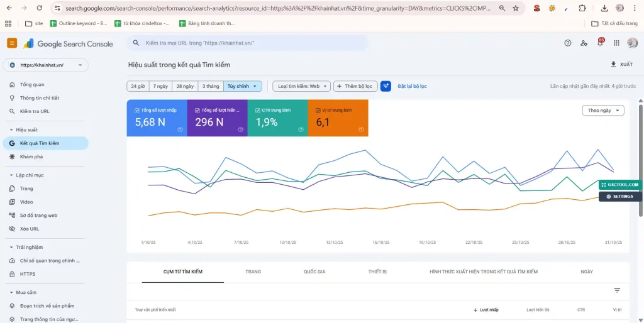Open Chrome apps grid in bookmarks bar
This screenshot has height=323, width=644.
8,23
